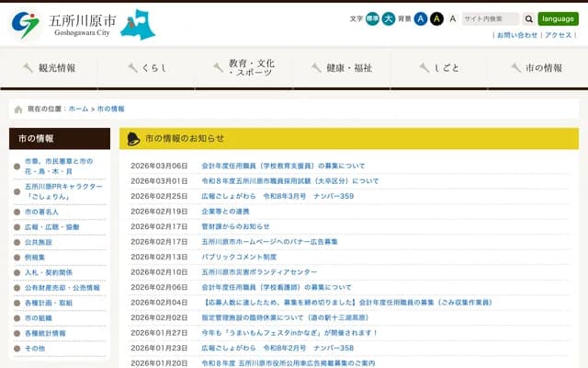The image size is (588, 368).
Task: Click the bell icon beside 市の情報のお知らせ
Action: click(x=133, y=139)
